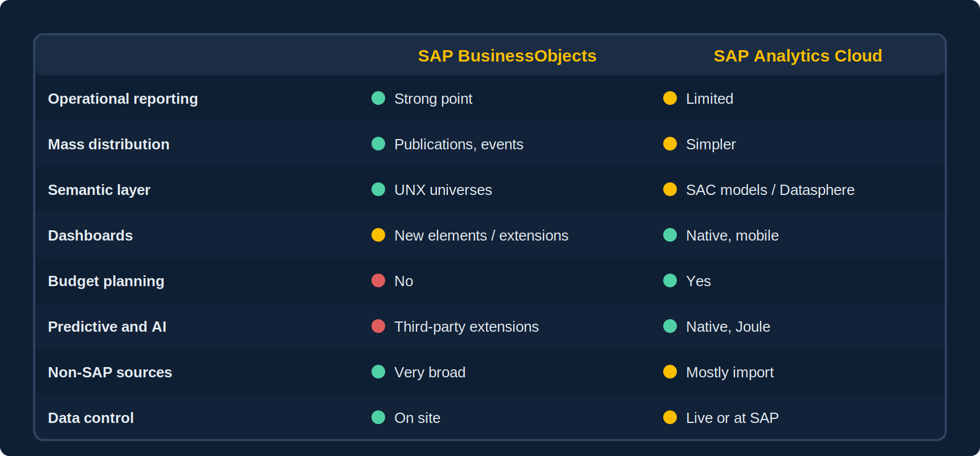The height and width of the screenshot is (456, 980).
Task: Click the yellow dot before "SAC models / Datasphere"
Action: tap(670, 189)
